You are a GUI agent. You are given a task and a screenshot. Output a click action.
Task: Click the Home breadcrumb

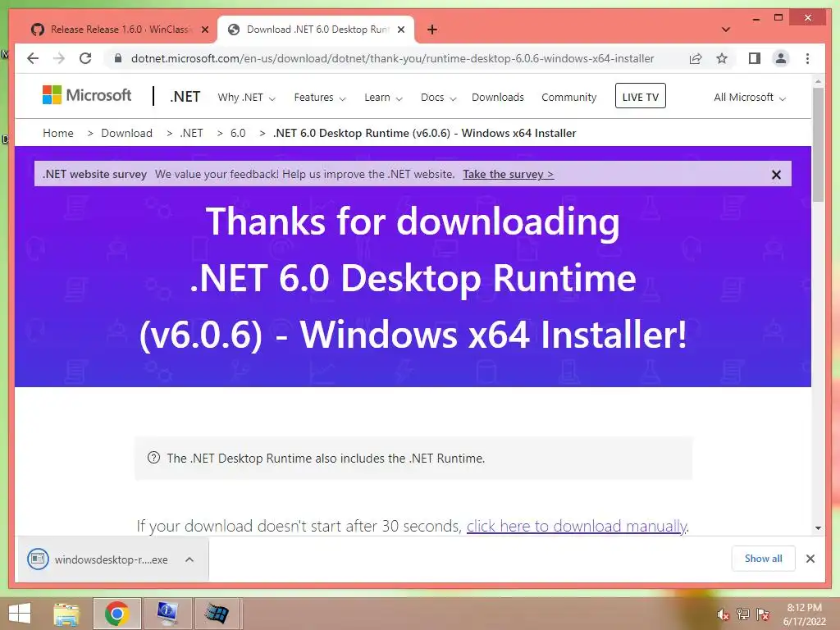[58, 133]
